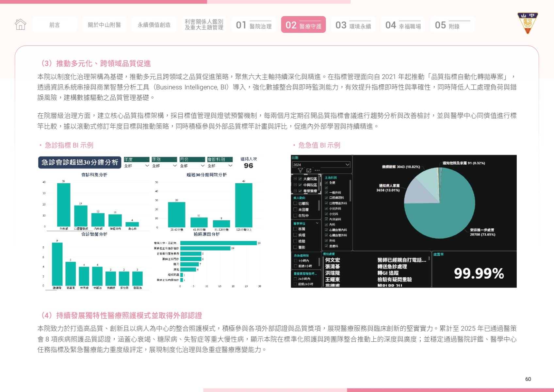This screenshot has height=392, width=554.
Task: Click the name 何文宏 in the remarks list
Action: point(333,260)
